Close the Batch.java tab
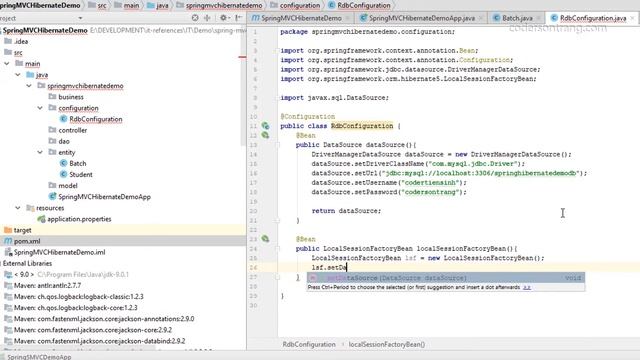Image resolution: width=640 pixels, height=360 pixels. 538,18
